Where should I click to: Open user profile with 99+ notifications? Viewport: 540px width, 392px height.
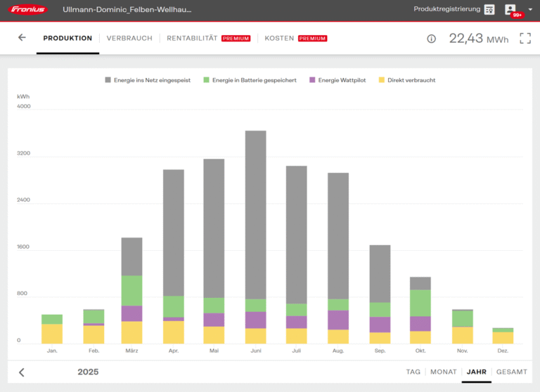pyautogui.click(x=511, y=10)
